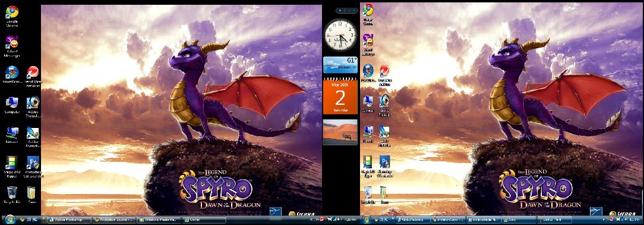Select the Network icon on right desktop
The height and width of the screenshot is (225, 644).
click(368, 134)
